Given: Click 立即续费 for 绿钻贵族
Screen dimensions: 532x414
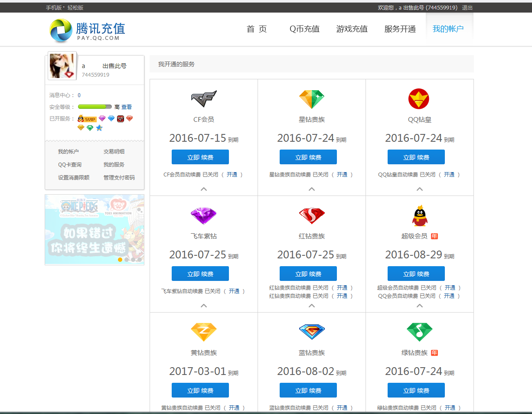Looking at the screenshot, I should click(416, 390).
